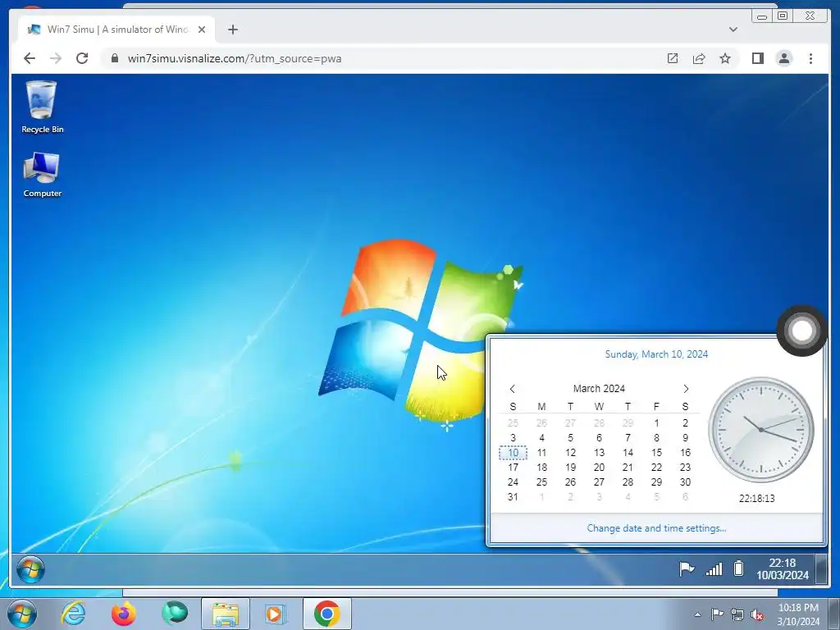Select the Win7 Simu tab
Viewport: 840px width, 630px height.
pos(116,29)
